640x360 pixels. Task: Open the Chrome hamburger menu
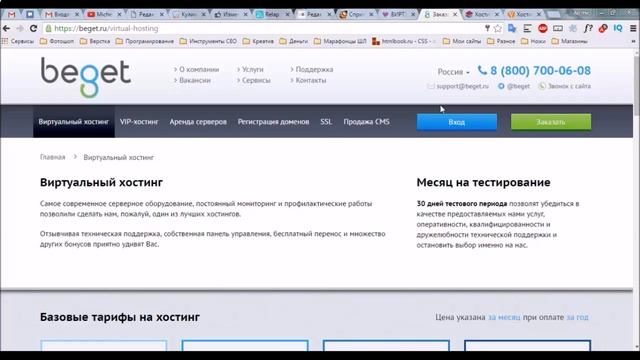tap(633, 28)
